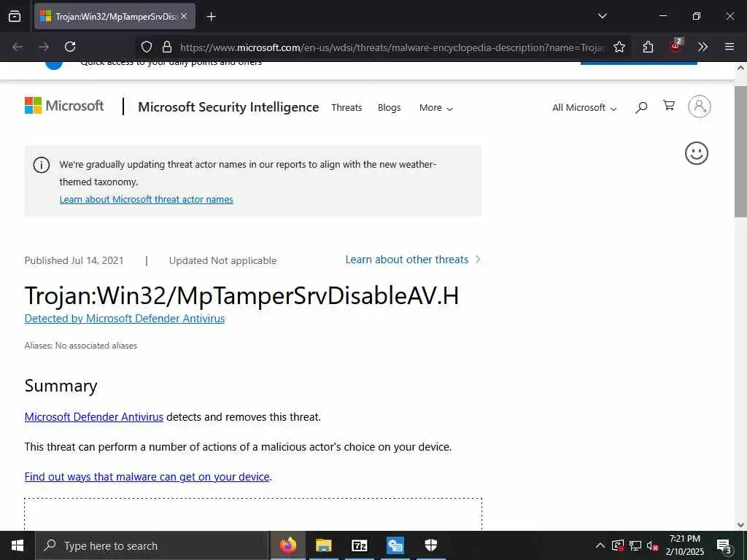Image resolution: width=747 pixels, height=560 pixels.
Task: Click the Summary heading
Action: 61,386
